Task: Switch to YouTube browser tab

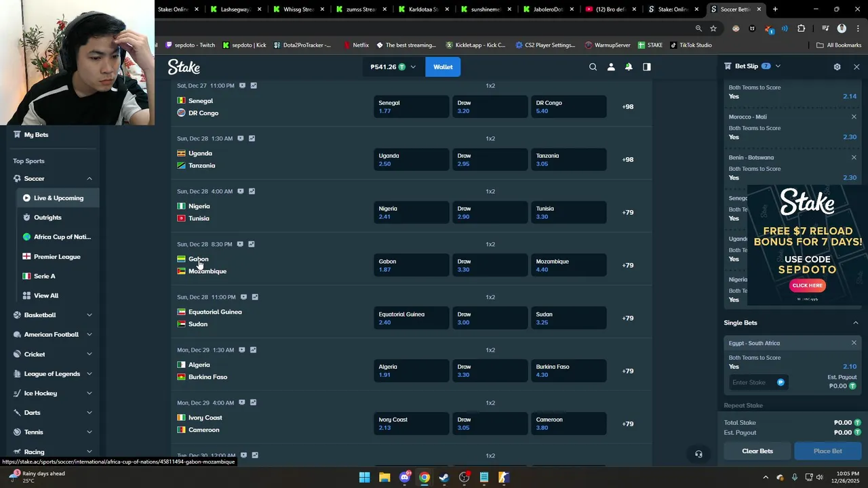Action: tap(611, 9)
